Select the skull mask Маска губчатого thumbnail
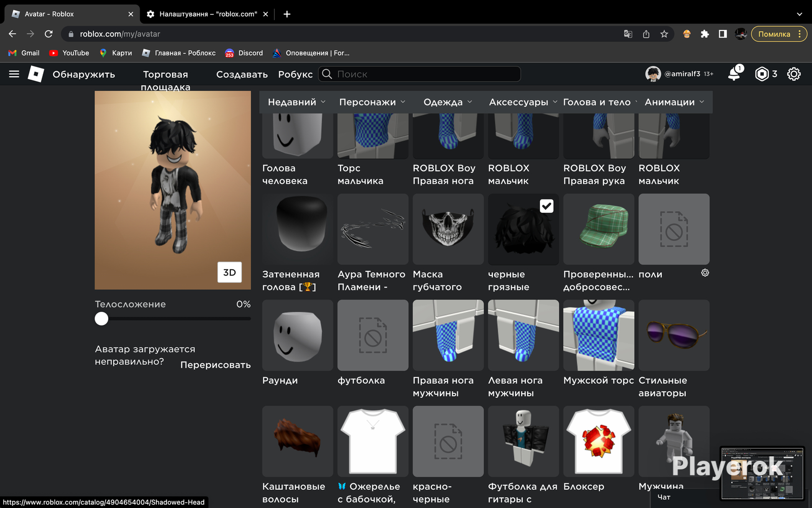The width and height of the screenshot is (812, 508). point(448,229)
